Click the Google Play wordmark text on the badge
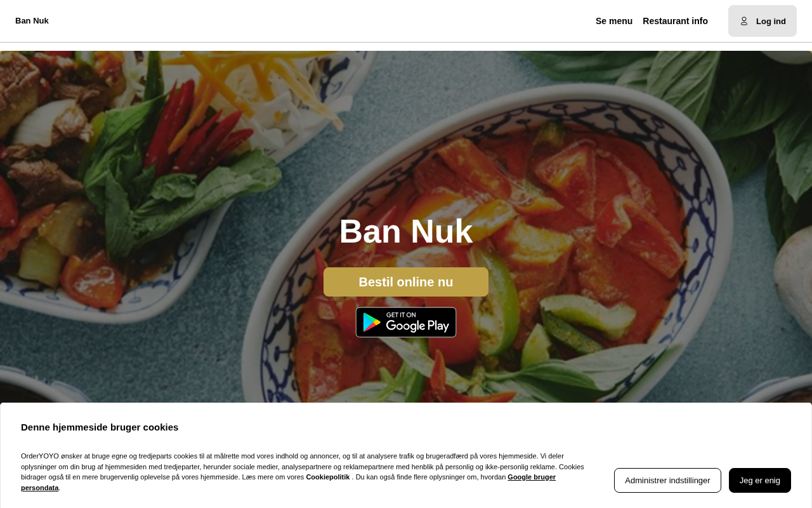This screenshot has height=508, width=812. pos(417,326)
